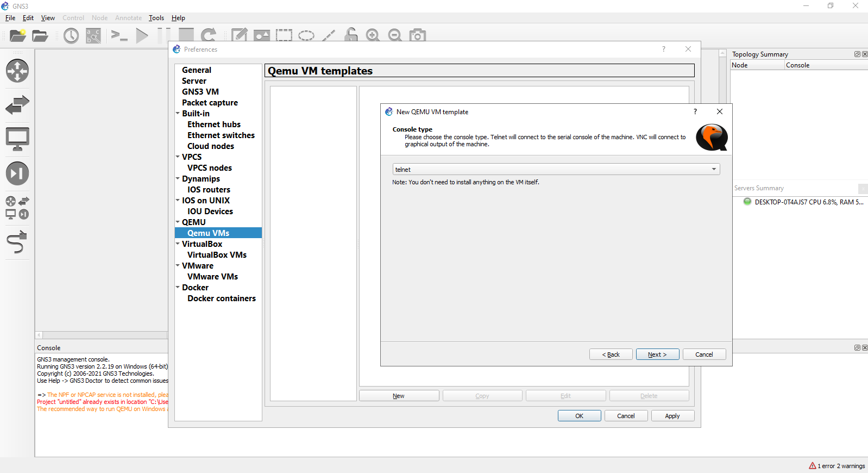
Task: Click the zoom in magnifier icon
Action: (373, 35)
